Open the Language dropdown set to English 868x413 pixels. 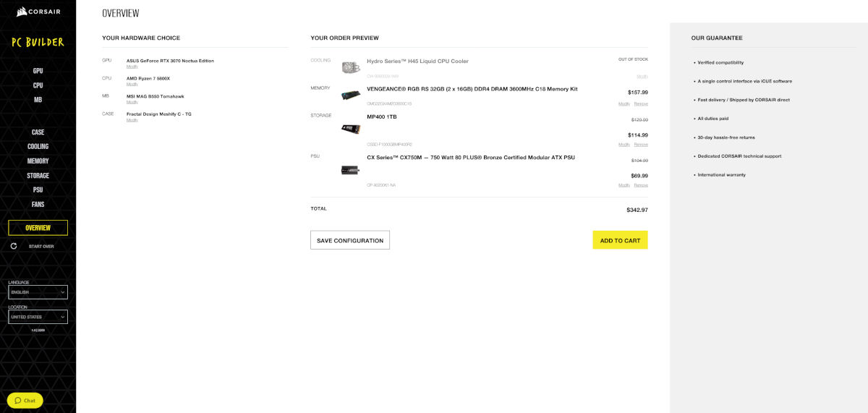(x=38, y=292)
